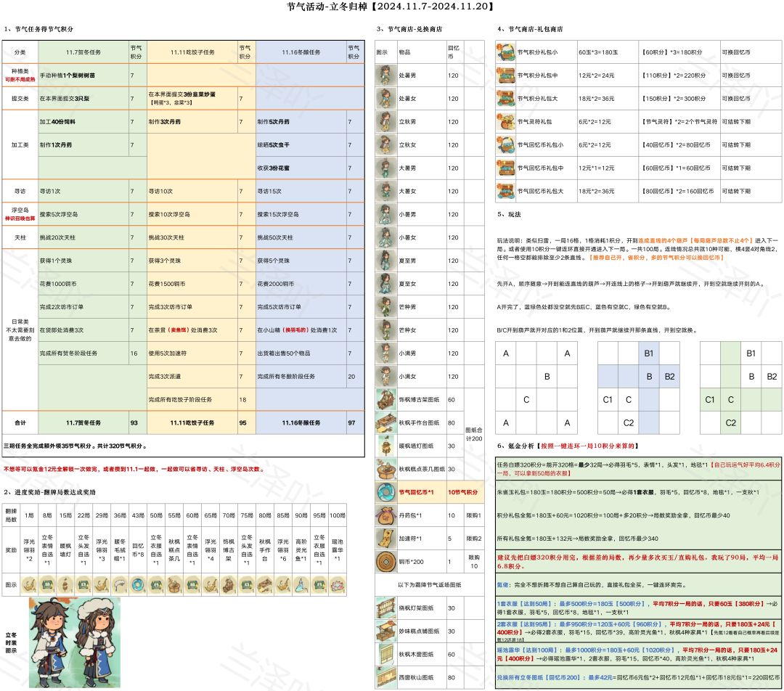Select the 90局 高阶灵光鱼 reward icon

pyautogui.click(x=301, y=584)
